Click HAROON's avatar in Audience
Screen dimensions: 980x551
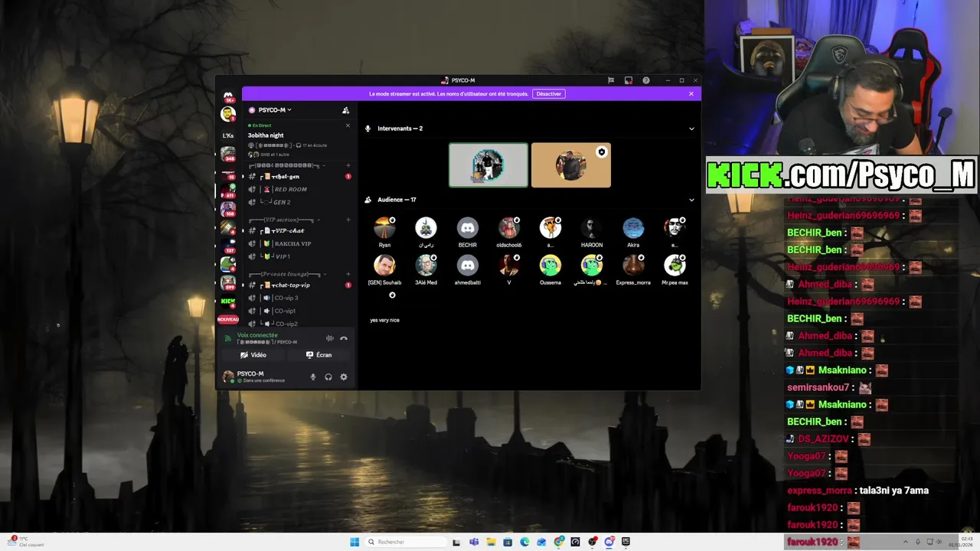click(591, 228)
